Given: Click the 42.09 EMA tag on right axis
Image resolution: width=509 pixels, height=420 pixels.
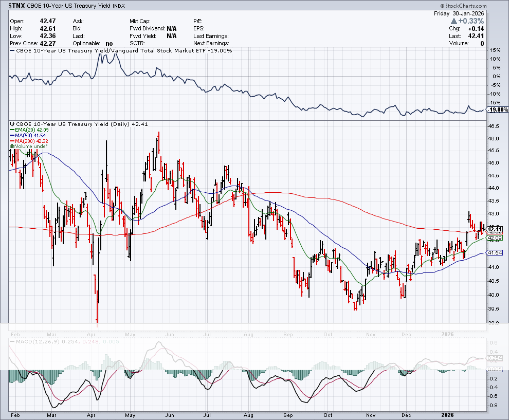Looking at the screenshot, I should 495,238.
